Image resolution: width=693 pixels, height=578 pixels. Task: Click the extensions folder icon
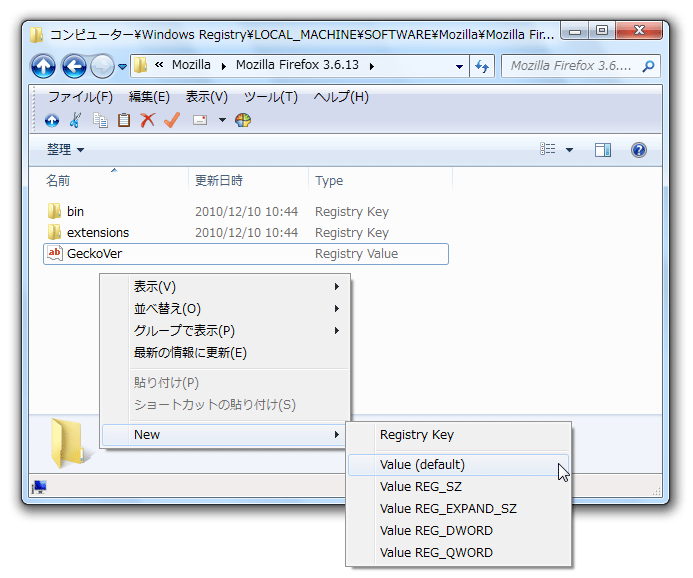coord(54,232)
